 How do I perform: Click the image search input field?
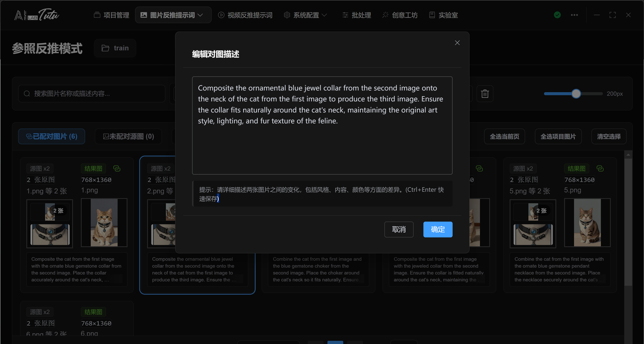point(92,94)
